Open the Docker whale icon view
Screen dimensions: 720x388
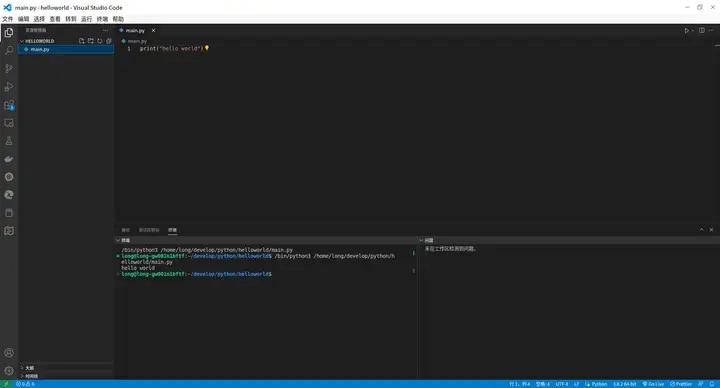(9, 159)
